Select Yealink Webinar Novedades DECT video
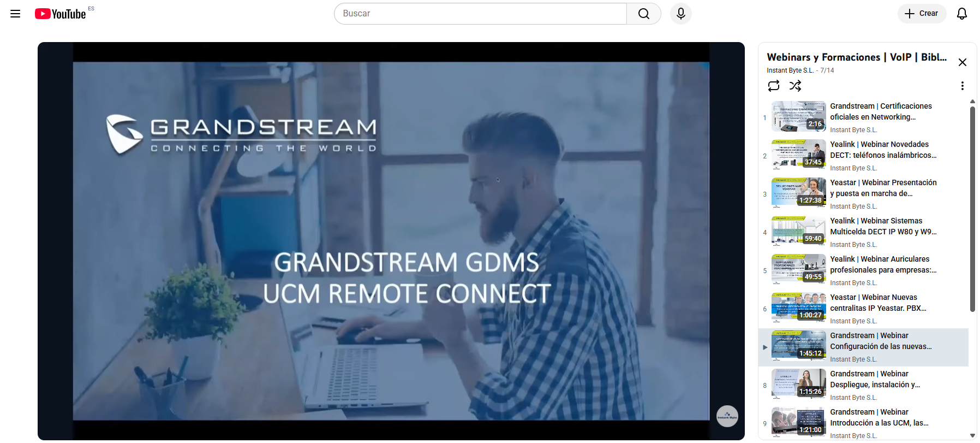 tap(882, 150)
